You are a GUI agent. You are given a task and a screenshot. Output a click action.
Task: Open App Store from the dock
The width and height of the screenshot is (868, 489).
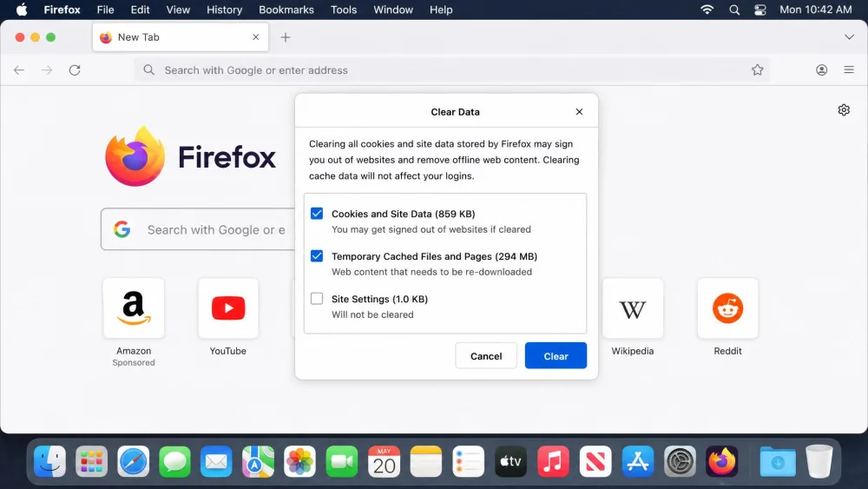pyautogui.click(x=638, y=460)
